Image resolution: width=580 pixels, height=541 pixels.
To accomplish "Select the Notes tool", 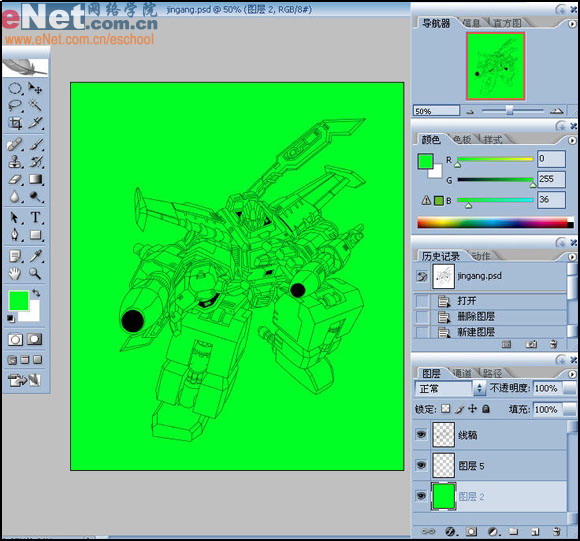I will click(x=15, y=256).
